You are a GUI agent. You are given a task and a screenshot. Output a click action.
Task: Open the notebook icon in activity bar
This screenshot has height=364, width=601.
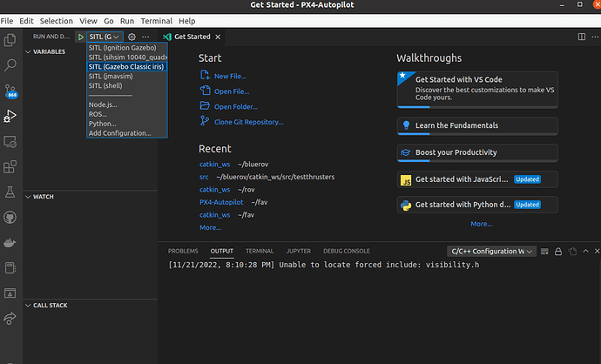tap(10, 268)
